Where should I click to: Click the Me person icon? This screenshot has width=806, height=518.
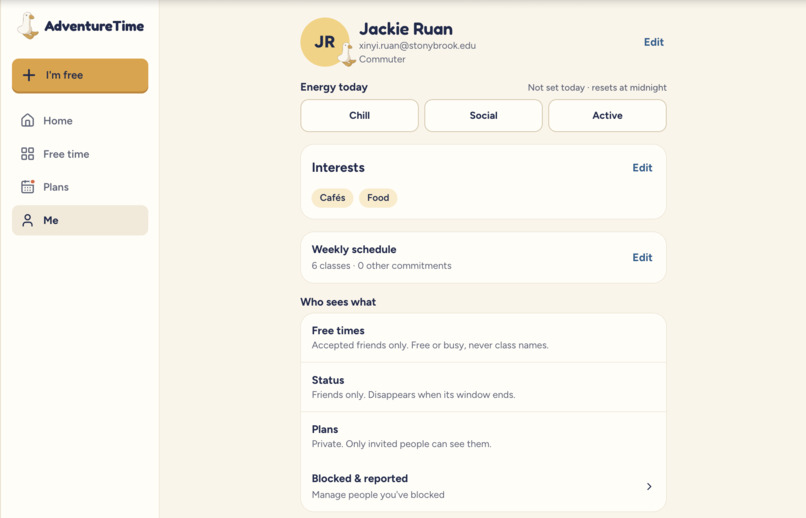coord(28,220)
